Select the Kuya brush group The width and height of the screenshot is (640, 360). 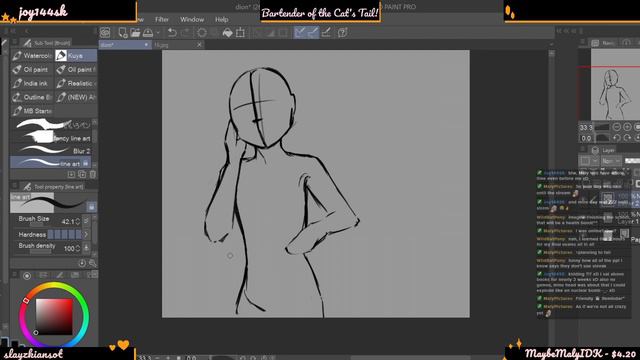[76, 56]
